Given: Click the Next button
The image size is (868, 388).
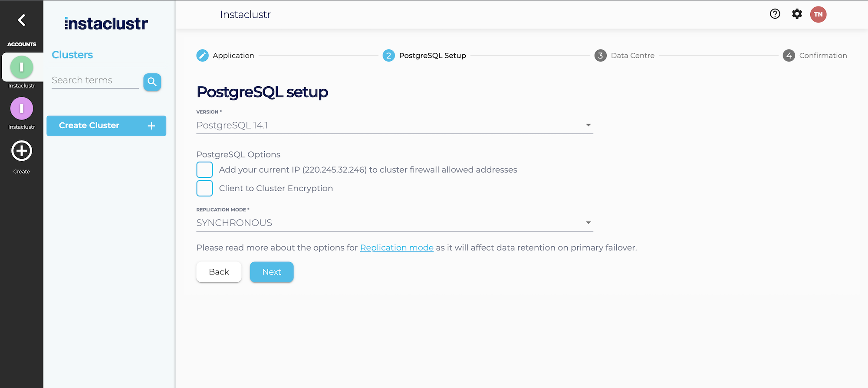Looking at the screenshot, I should tap(272, 272).
